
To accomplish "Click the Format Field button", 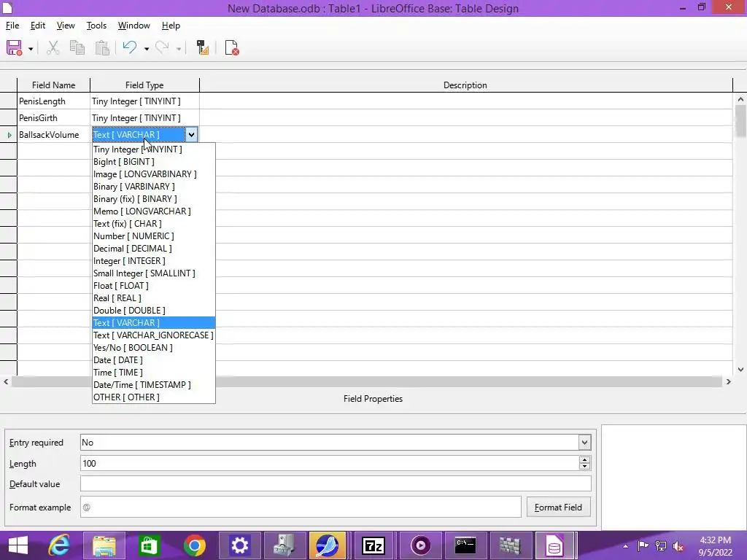I will click(x=558, y=507).
